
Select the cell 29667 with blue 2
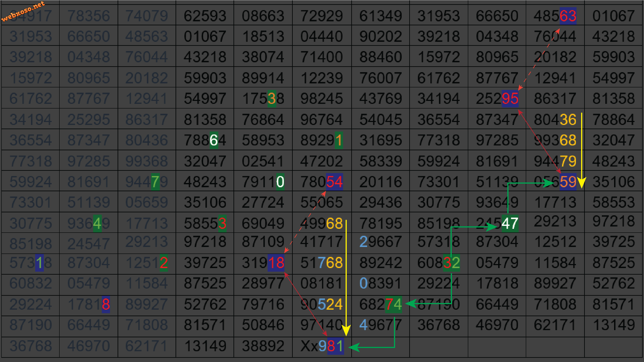click(x=380, y=242)
